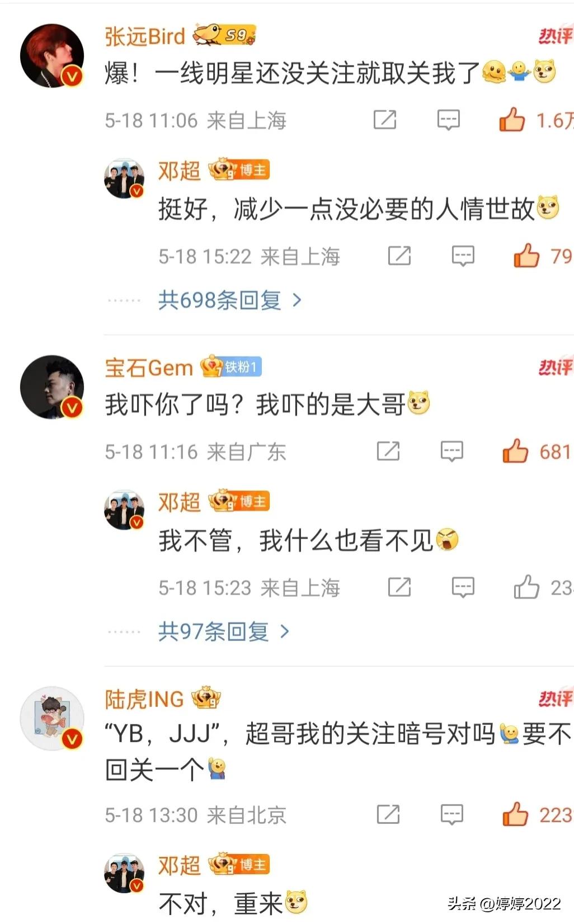Forward 邓超's 15:22 reply via share icon

point(399,256)
